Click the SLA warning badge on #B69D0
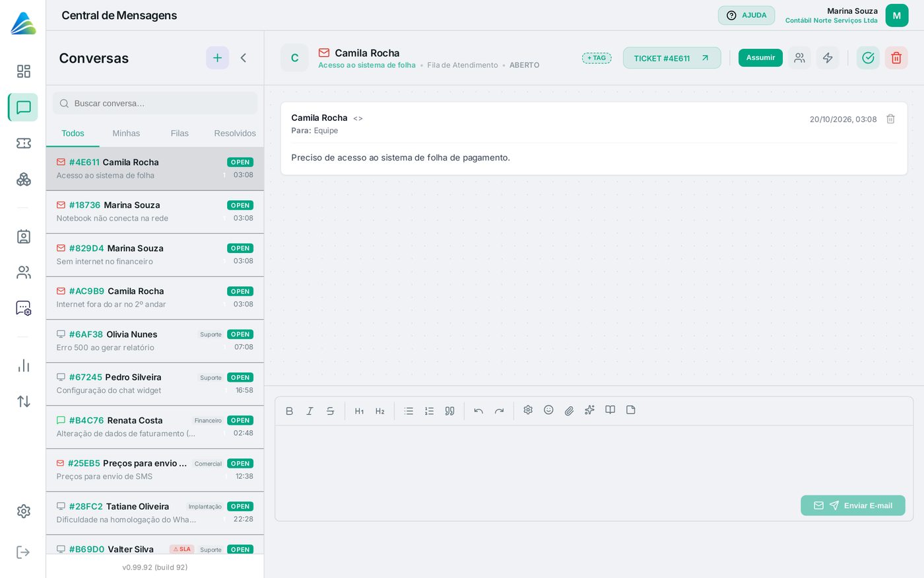The image size is (924, 578). pyautogui.click(x=181, y=549)
